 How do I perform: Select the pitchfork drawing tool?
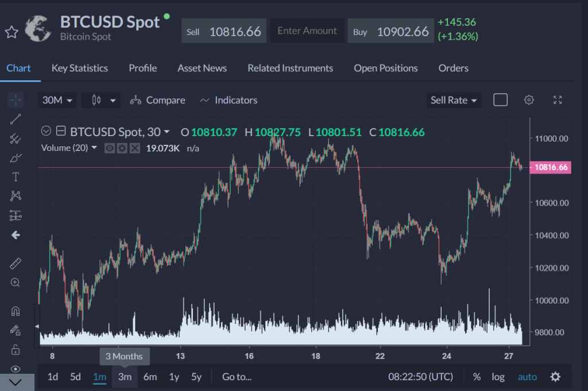pos(16,138)
